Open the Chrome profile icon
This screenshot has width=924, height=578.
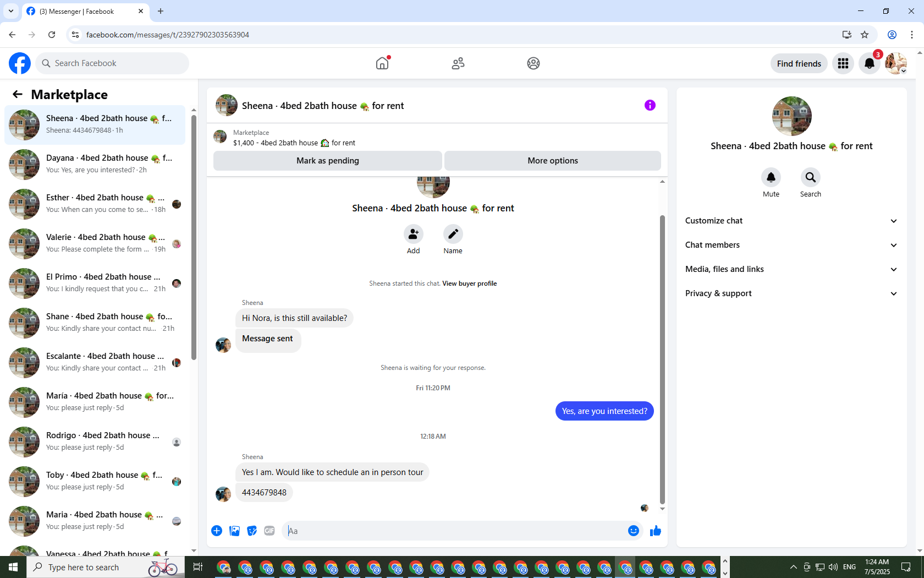(892, 35)
